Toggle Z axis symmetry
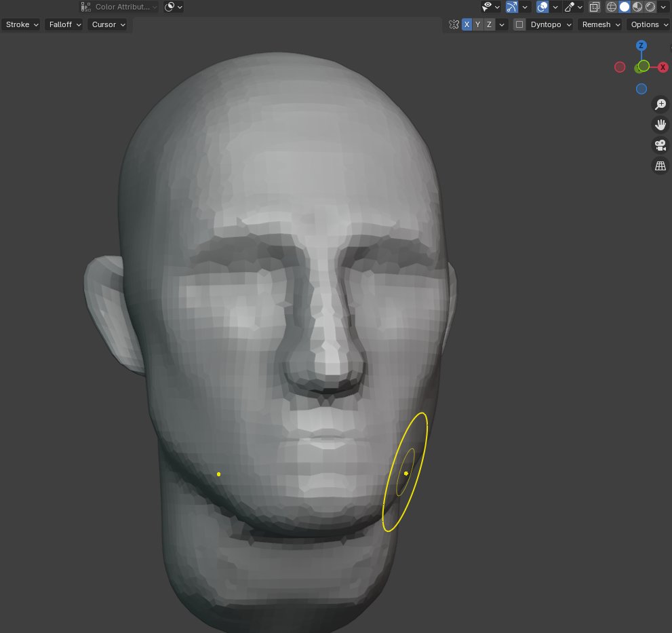The width and height of the screenshot is (672, 633). point(489,24)
